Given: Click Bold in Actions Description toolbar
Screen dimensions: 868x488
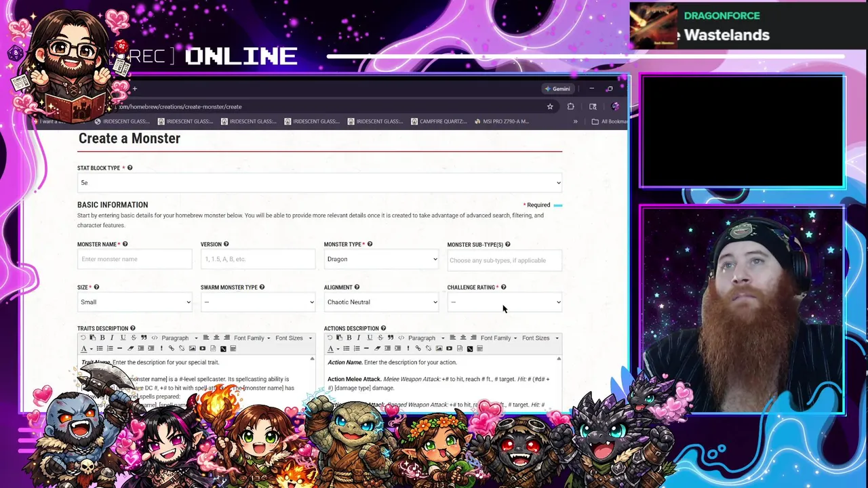Looking at the screenshot, I should [349, 338].
